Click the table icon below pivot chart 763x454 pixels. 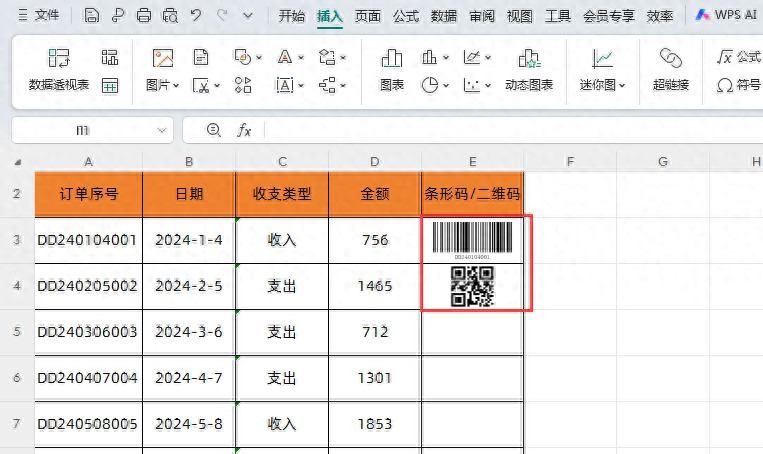tap(110, 86)
